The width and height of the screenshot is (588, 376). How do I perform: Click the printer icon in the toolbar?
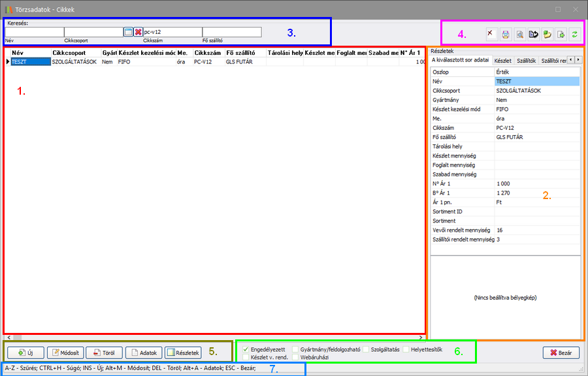click(505, 33)
